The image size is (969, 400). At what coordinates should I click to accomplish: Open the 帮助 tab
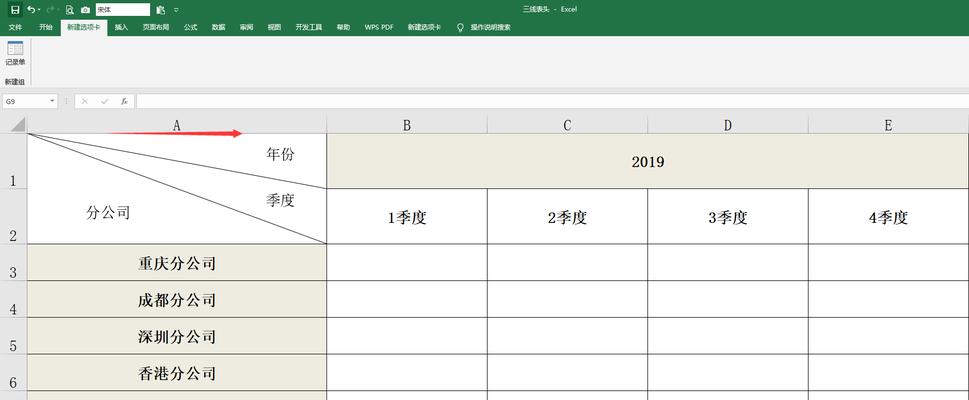pos(343,27)
